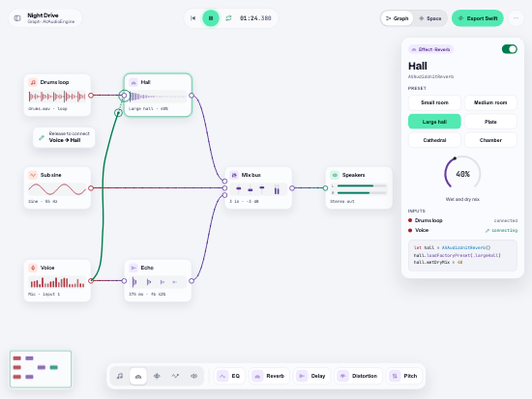Add a Pitch effect node

point(404,376)
